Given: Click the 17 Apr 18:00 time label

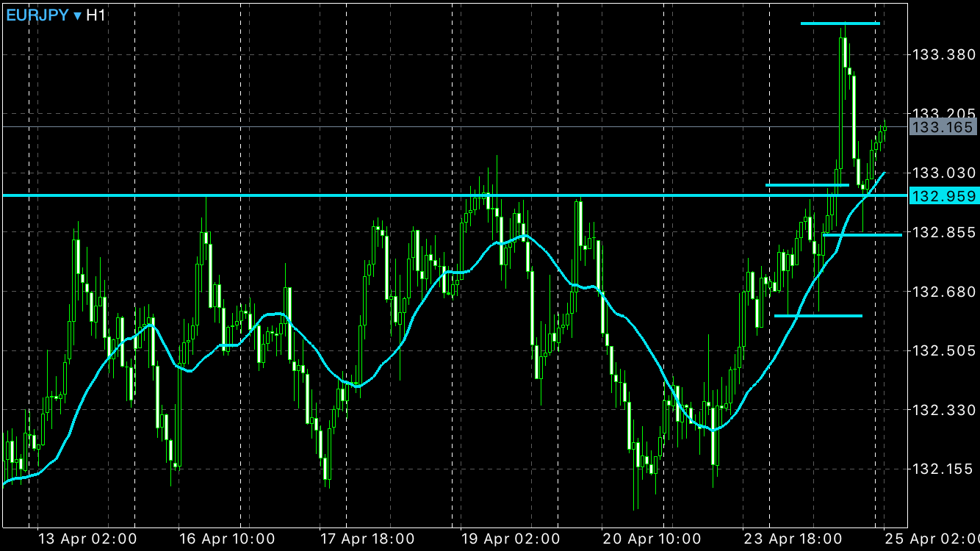Looking at the screenshot, I should tap(367, 539).
